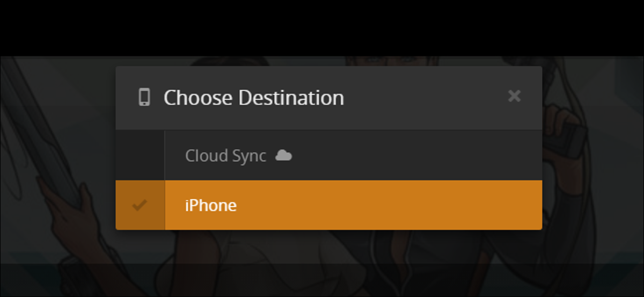Select Cloud Sync as the destination

pos(353,155)
